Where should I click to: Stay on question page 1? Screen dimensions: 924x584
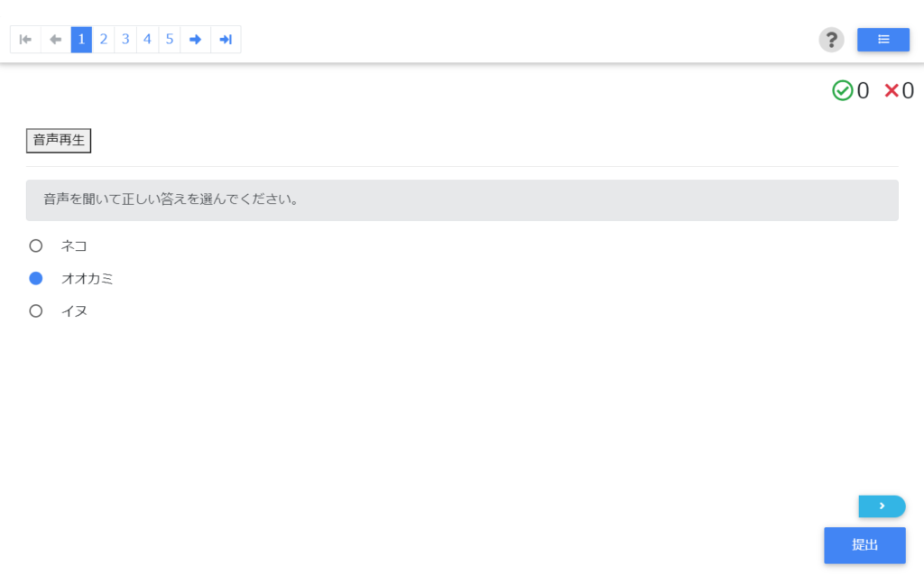(x=81, y=40)
